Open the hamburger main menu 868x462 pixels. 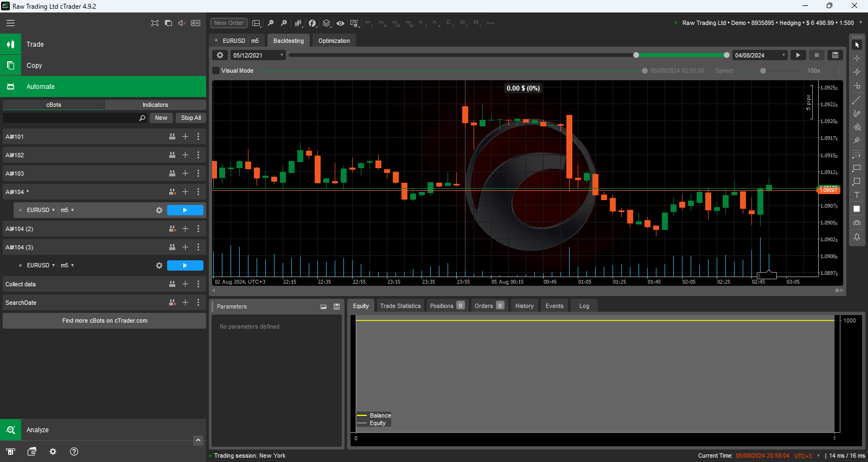click(x=10, y=23)
